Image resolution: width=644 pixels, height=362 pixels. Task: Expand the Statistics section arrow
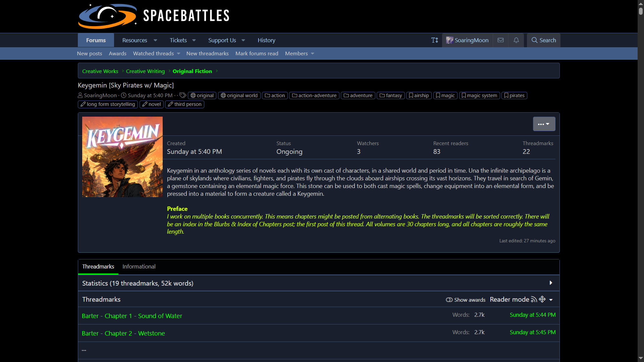pyautogui.click(x=551, y=283)
